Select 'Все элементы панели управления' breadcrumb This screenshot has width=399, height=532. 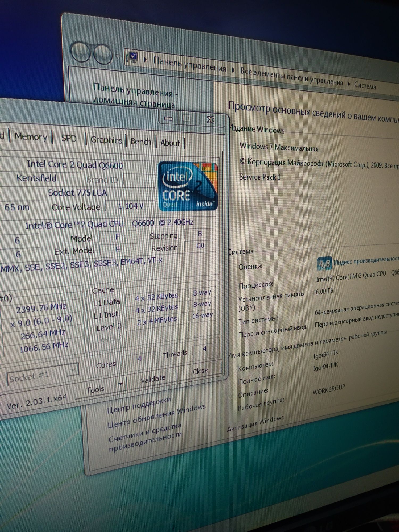coord(292,76)
